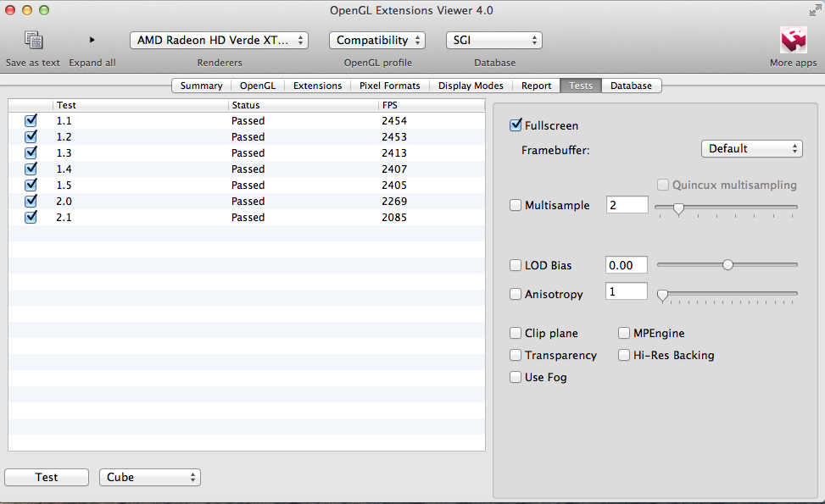The height and width of the screenshot is (504, 825).
Task: Select the FPS value 2407
Action: 394,169
